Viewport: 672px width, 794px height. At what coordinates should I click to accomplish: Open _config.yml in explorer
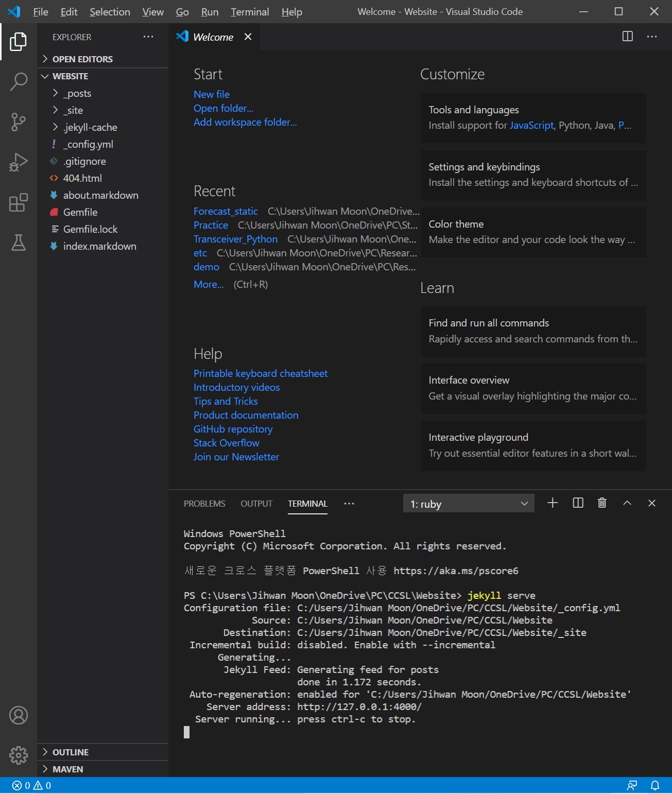click(103, 144)
